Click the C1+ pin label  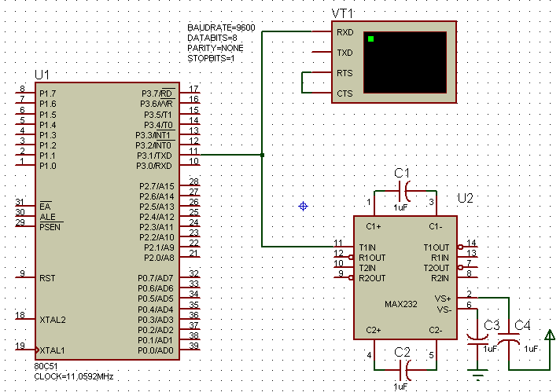tap(374, 227)
